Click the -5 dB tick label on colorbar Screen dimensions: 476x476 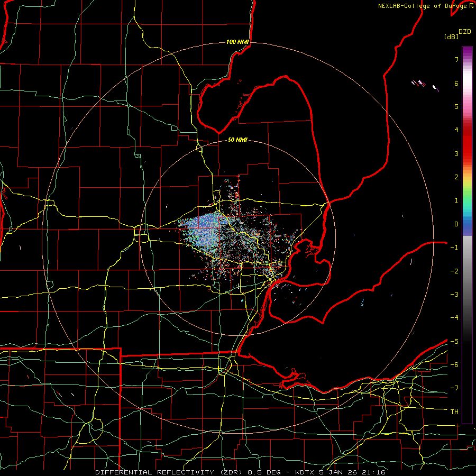tap(454, 342)
